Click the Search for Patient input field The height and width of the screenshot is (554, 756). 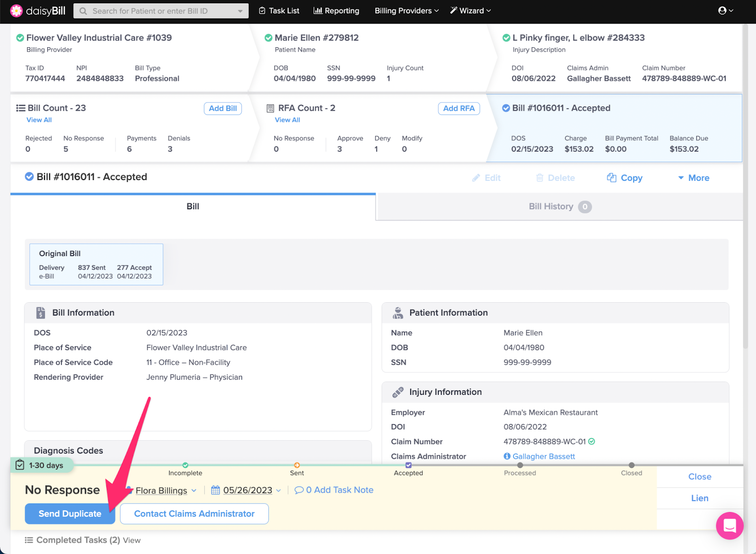pos(161,11)
